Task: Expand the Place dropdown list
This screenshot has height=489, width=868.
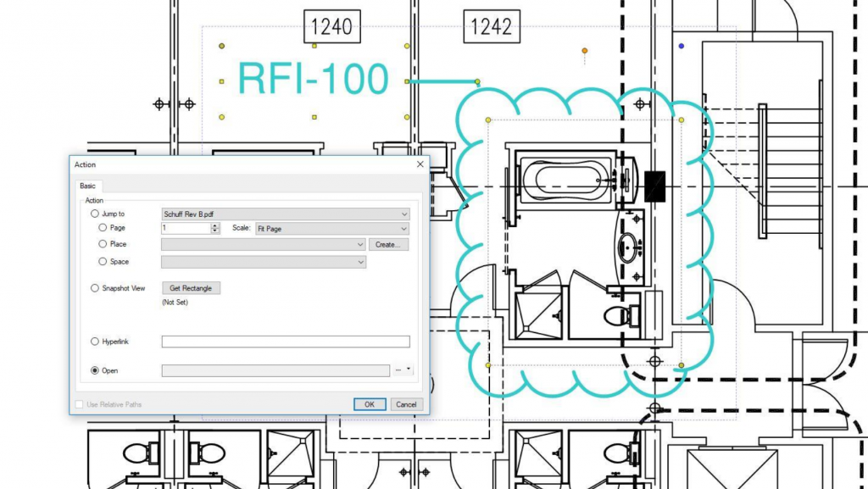Action: tap(264, 244)
